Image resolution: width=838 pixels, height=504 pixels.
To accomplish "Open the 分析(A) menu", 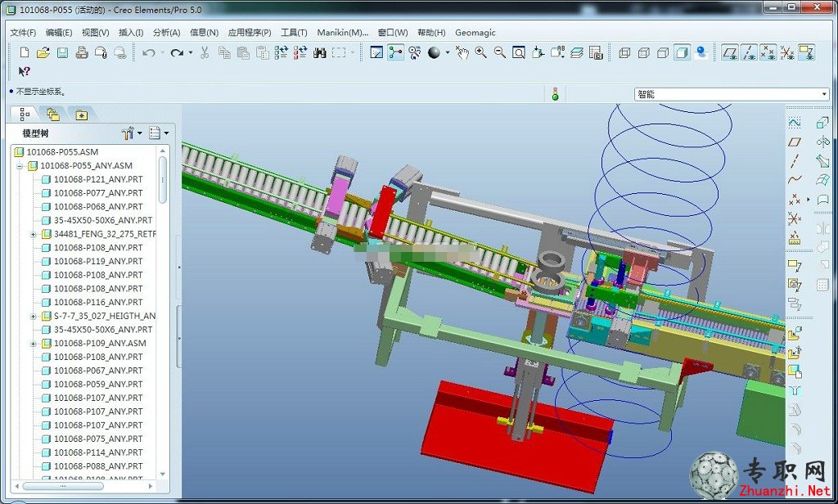I will pos(167,33).
